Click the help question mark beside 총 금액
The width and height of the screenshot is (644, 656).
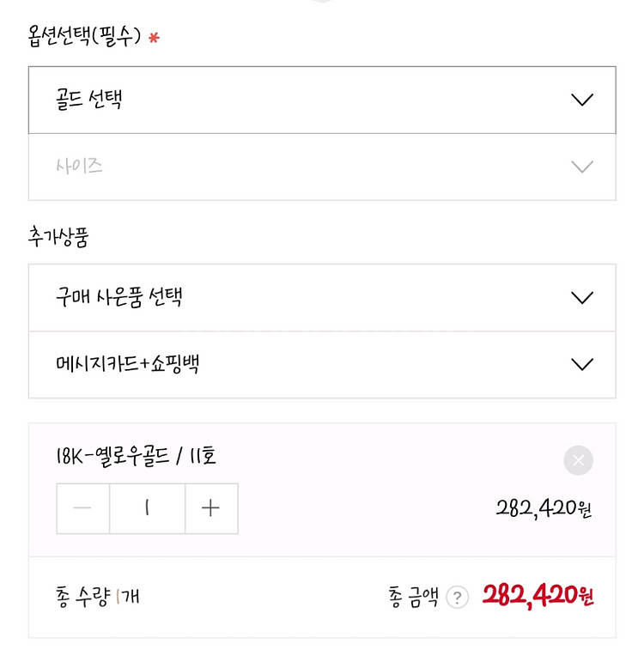[x=458, y=597]
